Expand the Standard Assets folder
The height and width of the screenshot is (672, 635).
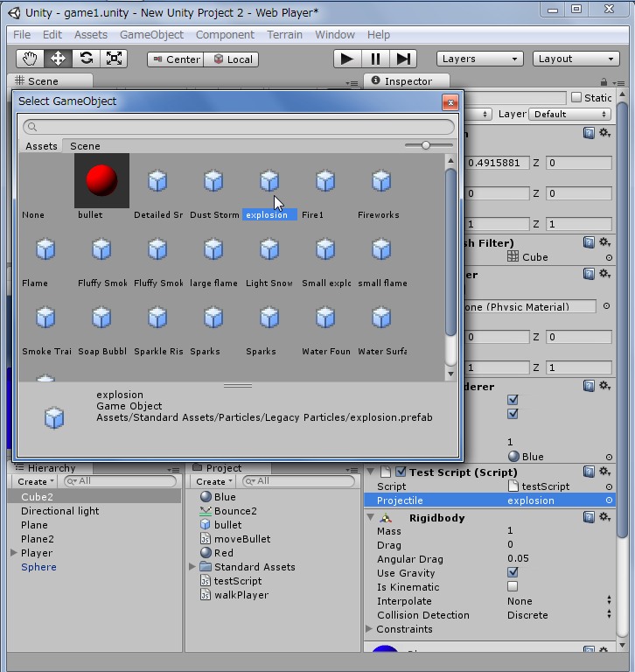(192, 567)
